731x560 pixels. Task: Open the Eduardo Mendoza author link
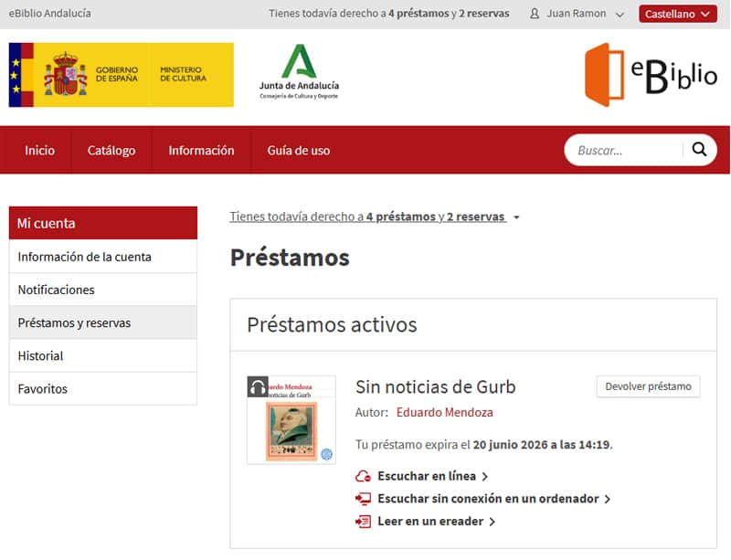tap(444, 412)
